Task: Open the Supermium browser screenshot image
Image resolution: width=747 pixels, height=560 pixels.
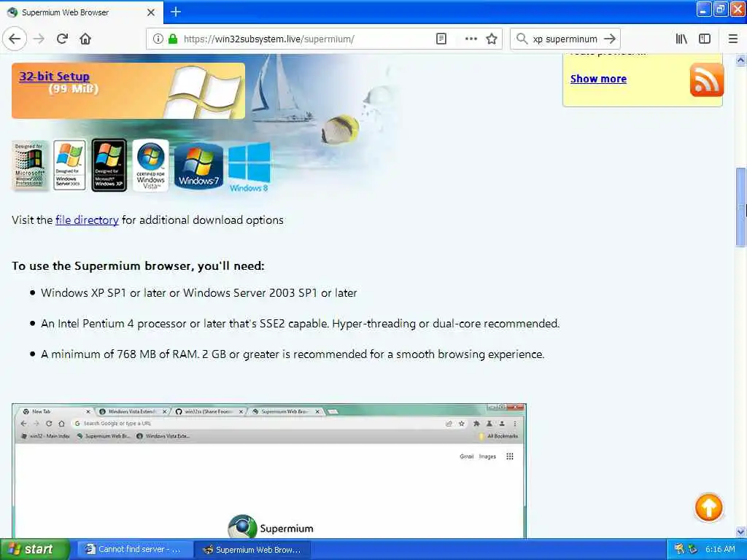Action: (269, 471)
